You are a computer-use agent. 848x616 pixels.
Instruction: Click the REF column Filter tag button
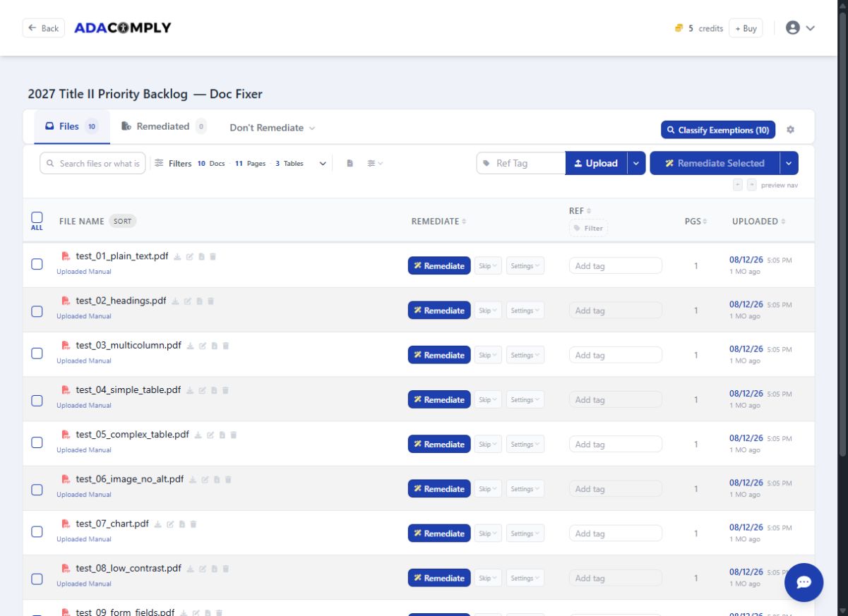(x=588, y=228)
